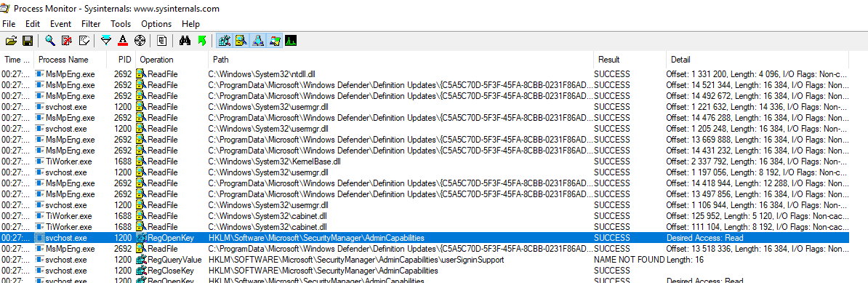The height and width of the screenshot is (283, 868).
Task: Toggle the Capture magnifying glass icon
Action: pos(50,41)
